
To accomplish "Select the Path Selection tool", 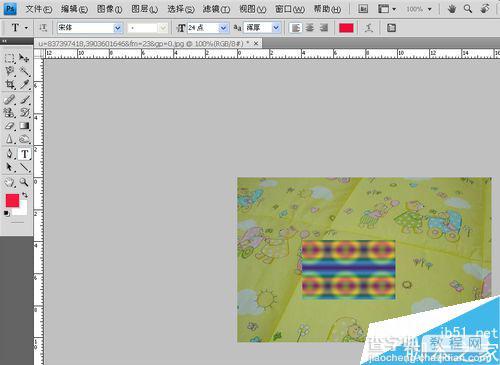I will (10, 167).
